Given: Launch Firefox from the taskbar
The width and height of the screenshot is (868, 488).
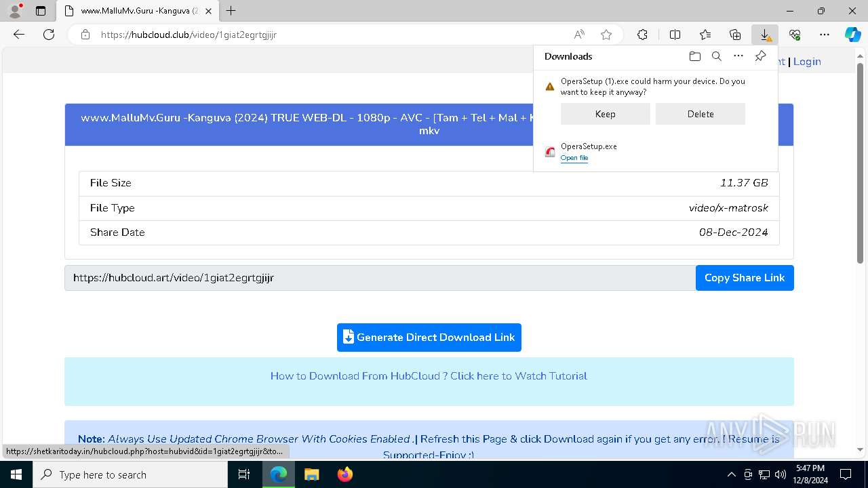Looking at the screenshot, I should coord(344,474).
